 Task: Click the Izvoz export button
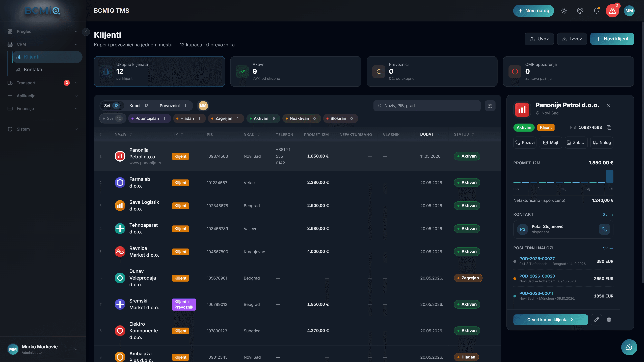(572, 39)
